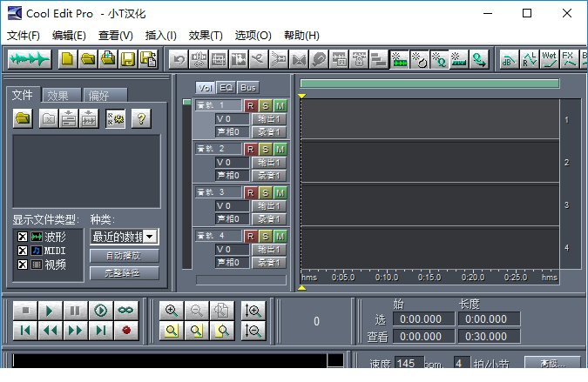Select the Bus track controls tab

coord(248,88)
